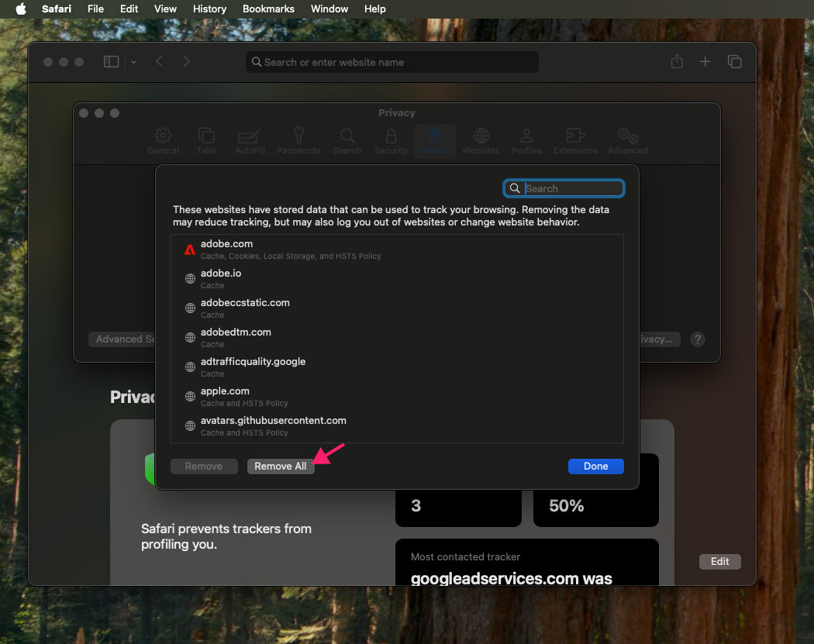Viewport: 814px width, 644px height.
Task: Open the View menu
Action: coord(165,9)
